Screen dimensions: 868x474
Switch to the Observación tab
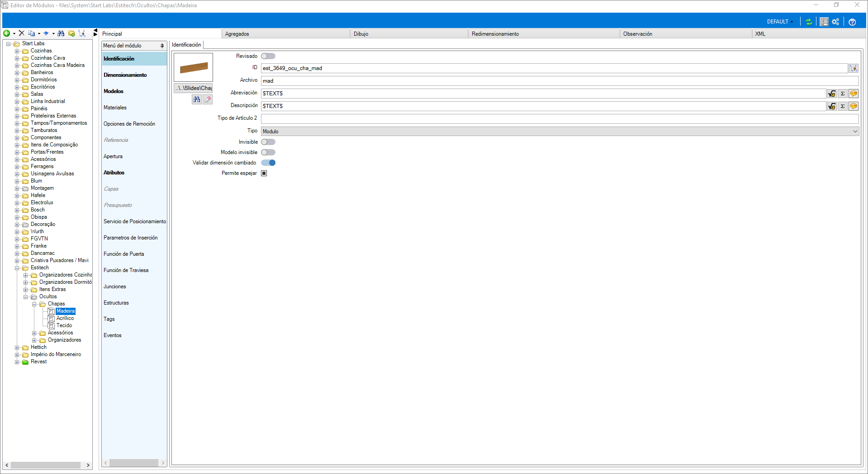coord(686,34)
